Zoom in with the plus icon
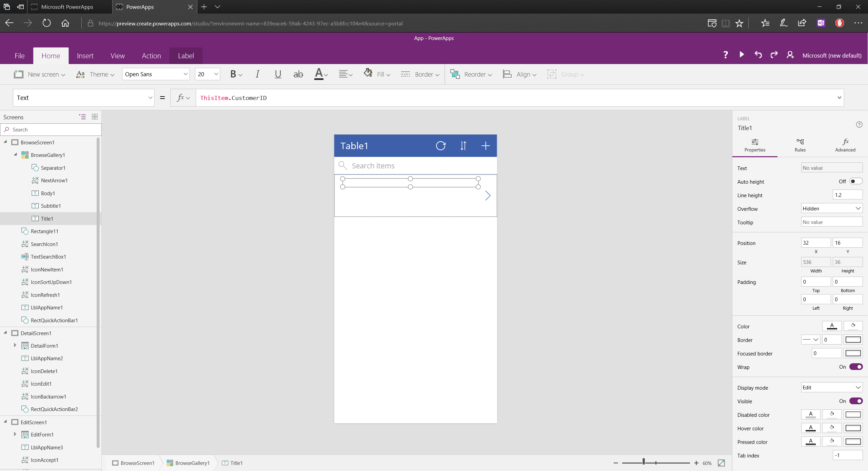The image size is (868, 471). [x=696, y=463]
